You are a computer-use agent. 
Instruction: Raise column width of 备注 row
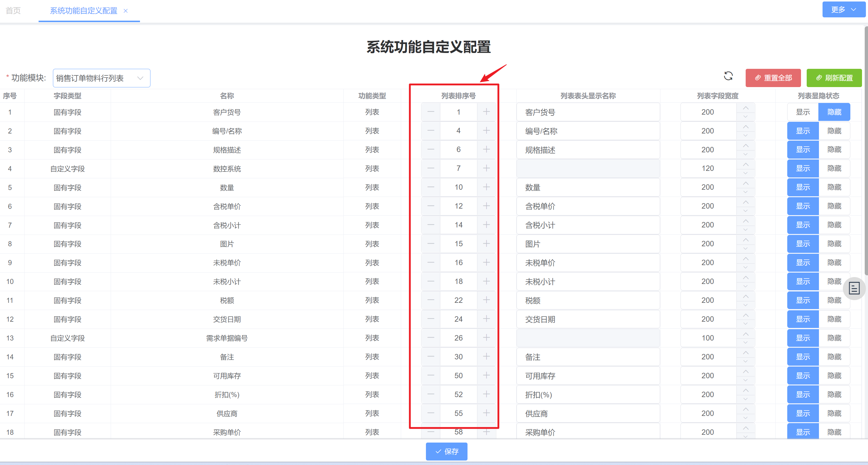point(745,353)
